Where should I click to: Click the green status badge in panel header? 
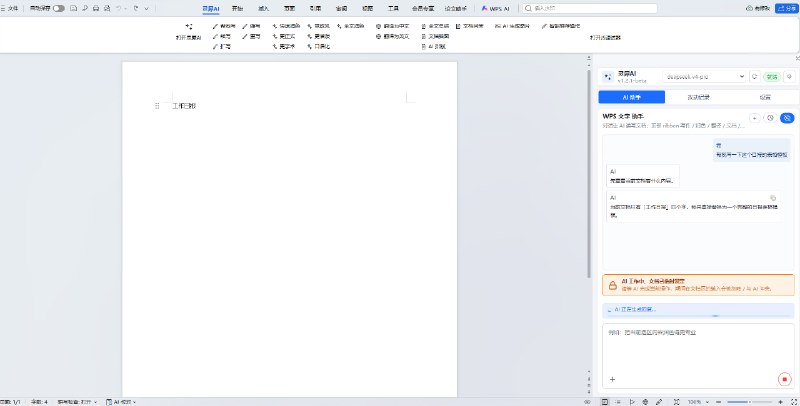[772, 77]
